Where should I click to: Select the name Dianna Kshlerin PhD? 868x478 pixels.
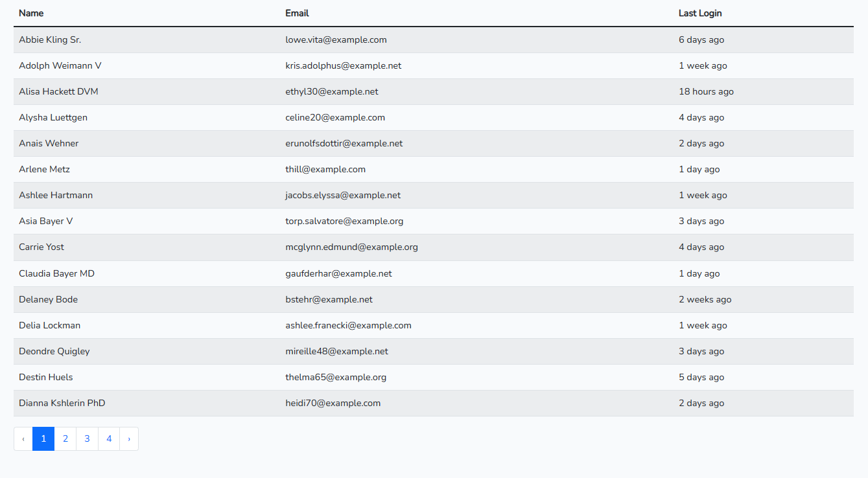pyautogui.click(x=62, y=403)
